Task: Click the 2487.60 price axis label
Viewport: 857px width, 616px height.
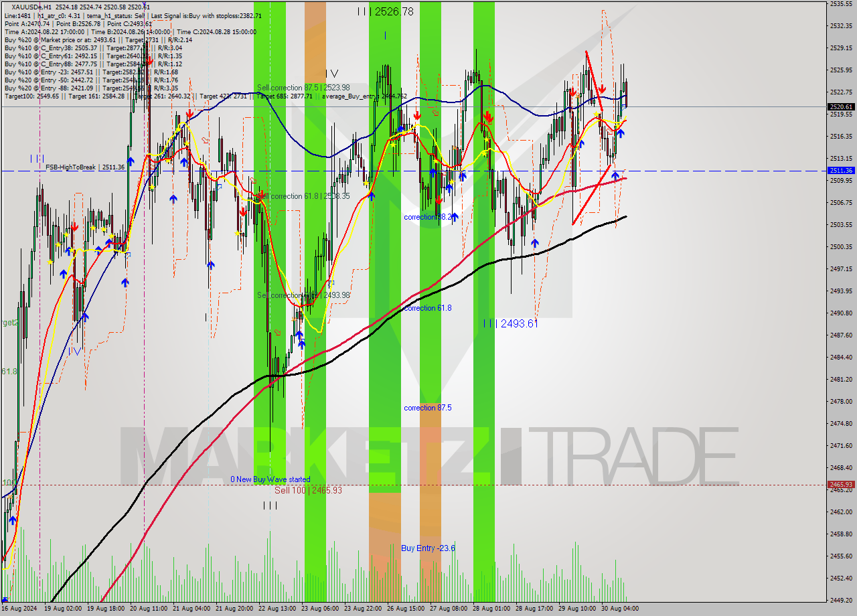Action: (841, 335)
